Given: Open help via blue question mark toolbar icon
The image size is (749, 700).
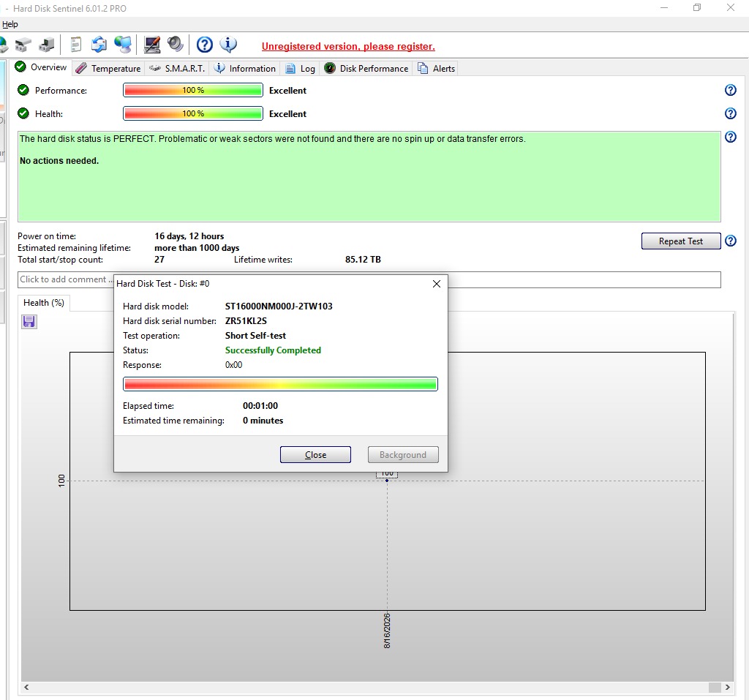Looking at the screenshot, I should pos(205,45).
